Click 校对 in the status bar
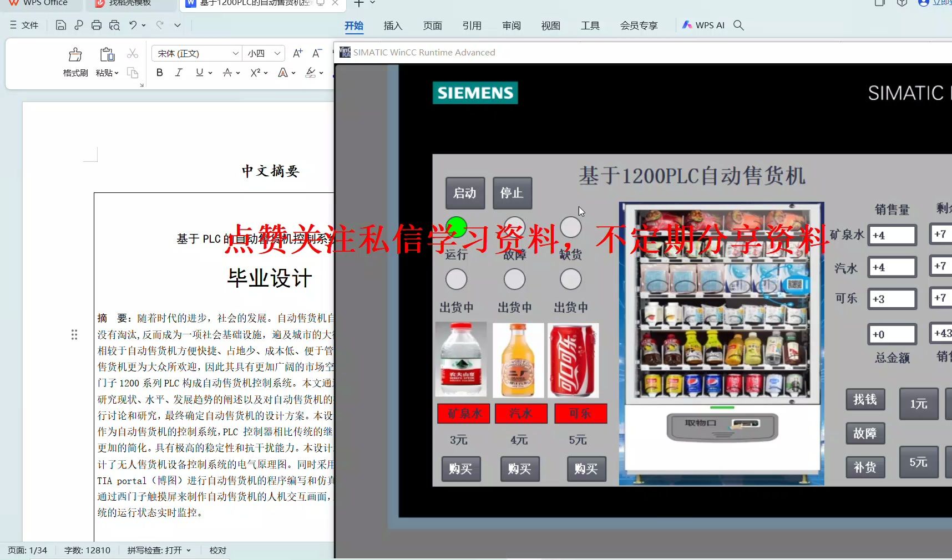 pyautogui.click(x=218, y=550)
